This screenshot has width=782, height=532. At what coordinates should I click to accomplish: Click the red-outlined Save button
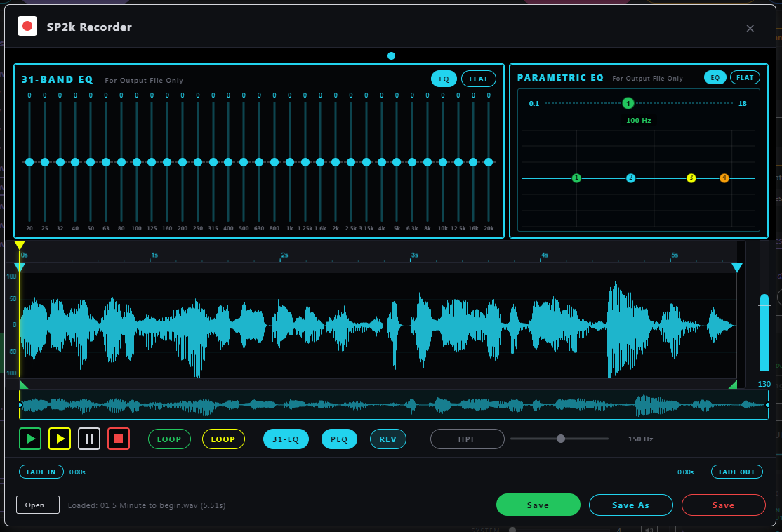click(x=723, y=505)
